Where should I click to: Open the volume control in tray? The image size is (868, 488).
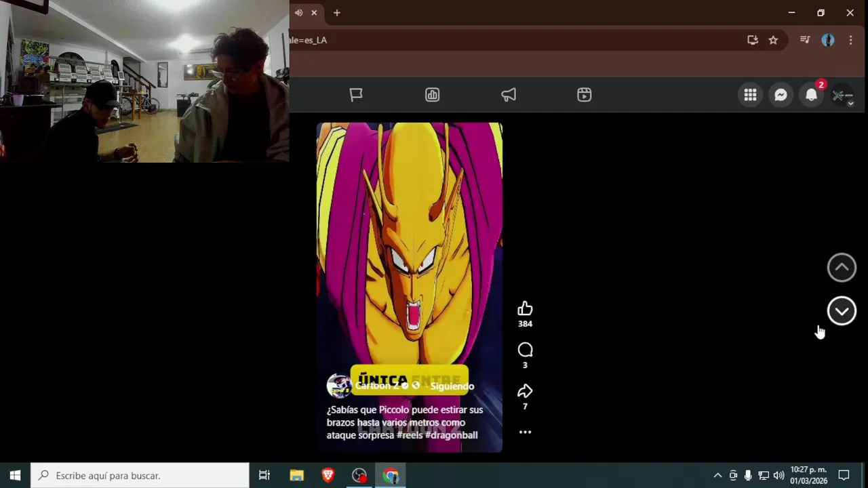778,476
